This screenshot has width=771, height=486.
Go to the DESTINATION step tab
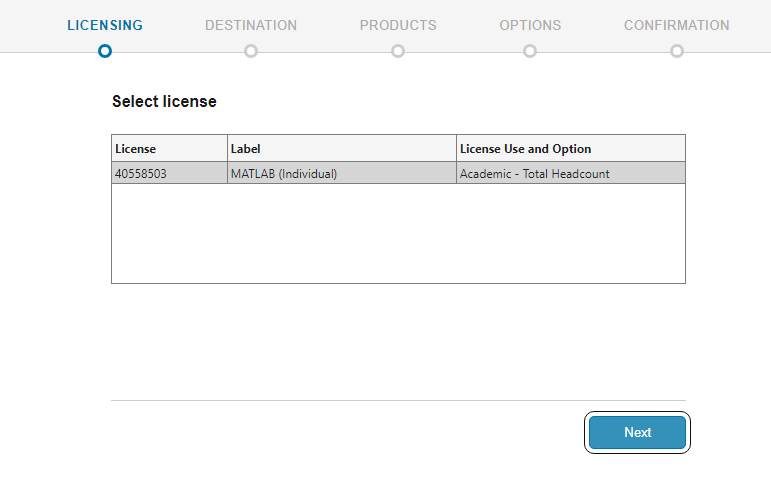(251, 25)
